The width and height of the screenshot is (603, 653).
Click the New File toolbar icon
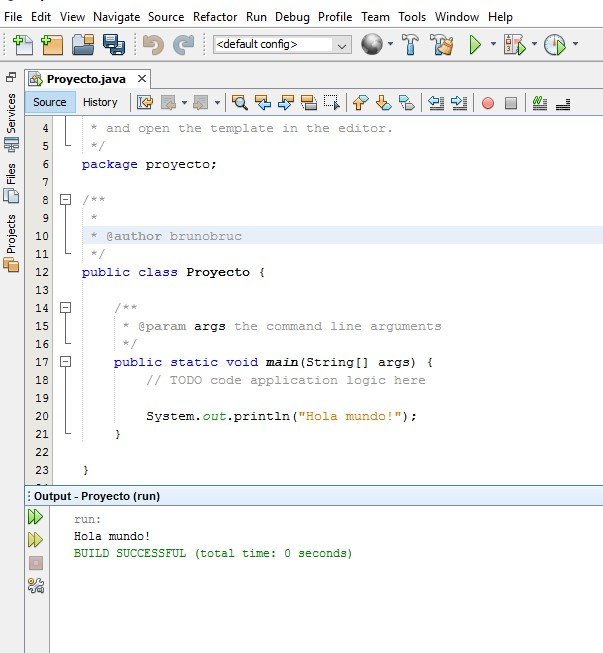click(23, 45)
